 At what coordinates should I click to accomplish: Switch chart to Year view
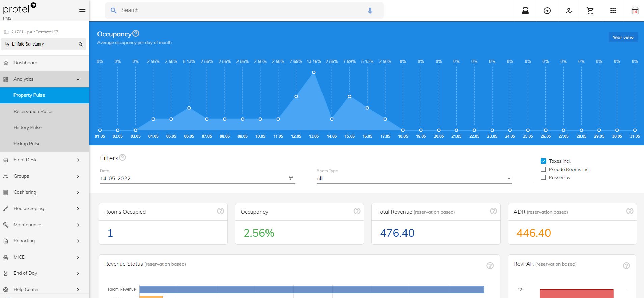[623, 37]
